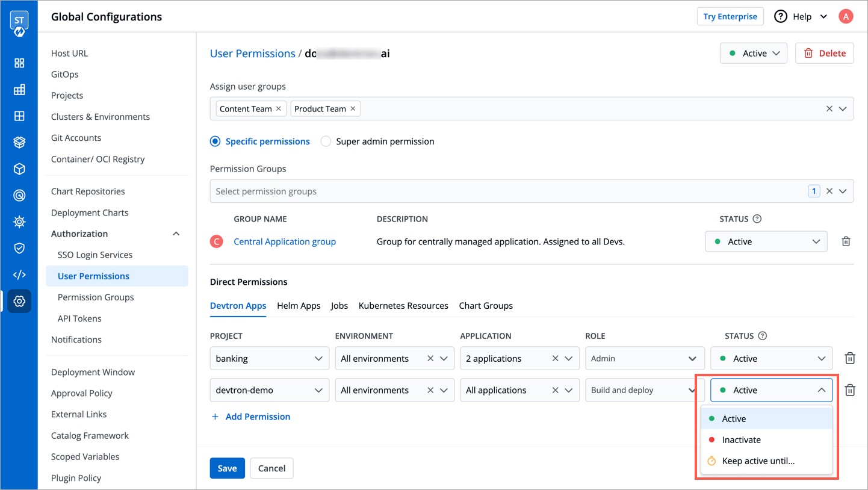Image resolution: width=868 pixels, height=490 pixels.
Task: Click info icon beside direct permissions STATUS header
Action: (763, 336)
